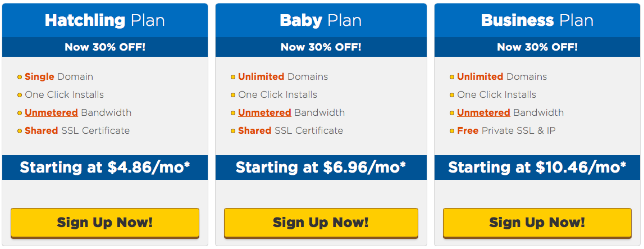Select Starting at $4.86/mo price banner
This screenshot has width=644, height=249.
tap(105, 167)
